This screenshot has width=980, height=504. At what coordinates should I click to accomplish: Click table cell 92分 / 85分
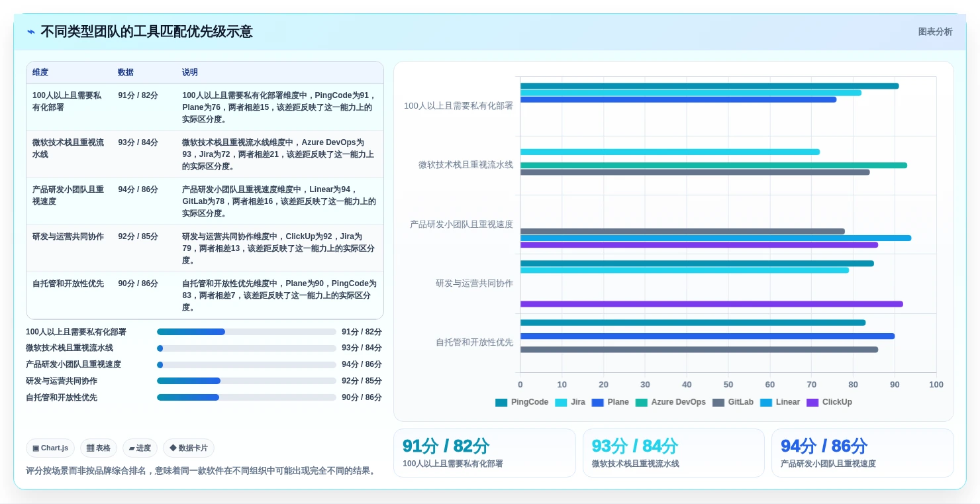click(x=138, y=236)
